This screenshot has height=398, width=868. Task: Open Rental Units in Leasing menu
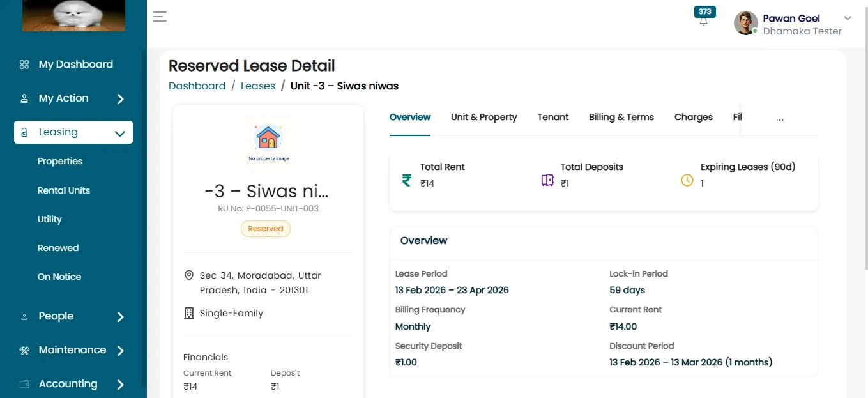click(64, 190)
